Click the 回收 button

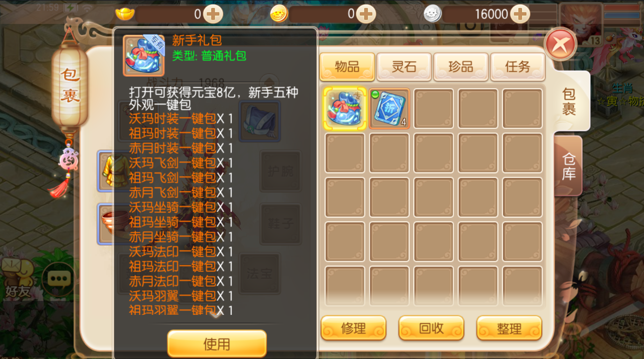(431, 328)
